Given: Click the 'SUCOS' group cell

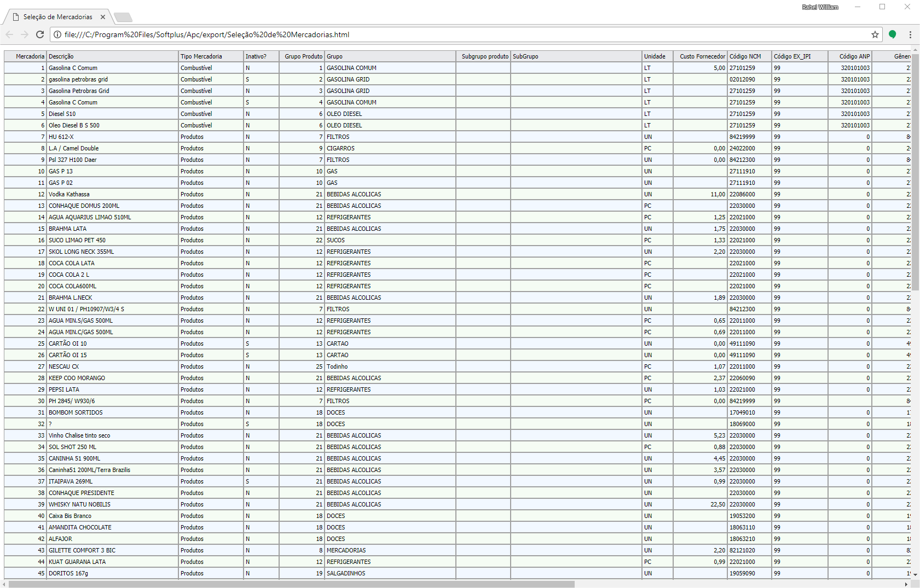Looking at the screenshot, I should click(x=390, y=240).
